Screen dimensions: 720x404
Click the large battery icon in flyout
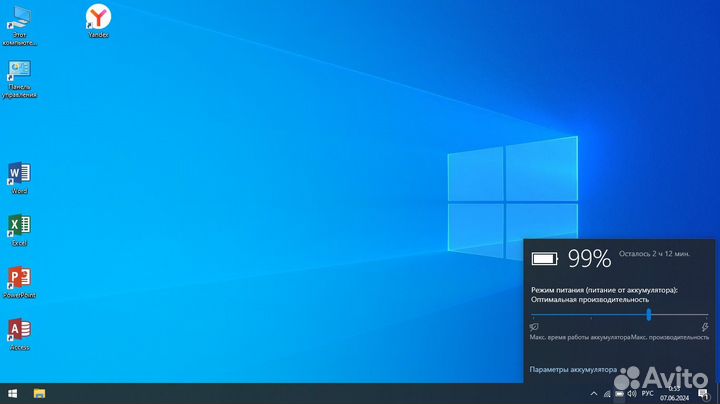545,259
